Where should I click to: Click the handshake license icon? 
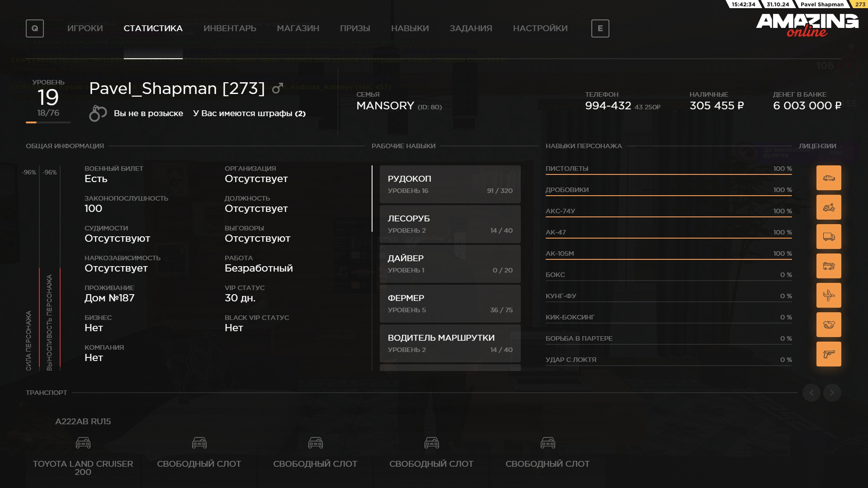pyautogui.click(x=829, y=324)
